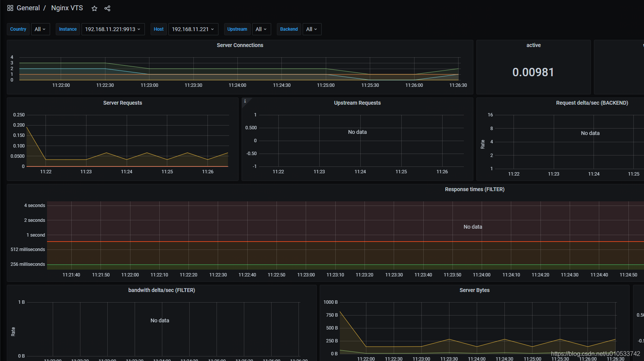Click the Host variable label

tap(159, 29)
